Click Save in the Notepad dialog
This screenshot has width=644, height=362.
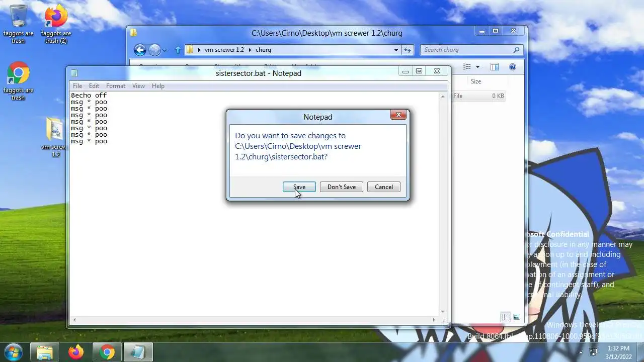pos(299,187)
